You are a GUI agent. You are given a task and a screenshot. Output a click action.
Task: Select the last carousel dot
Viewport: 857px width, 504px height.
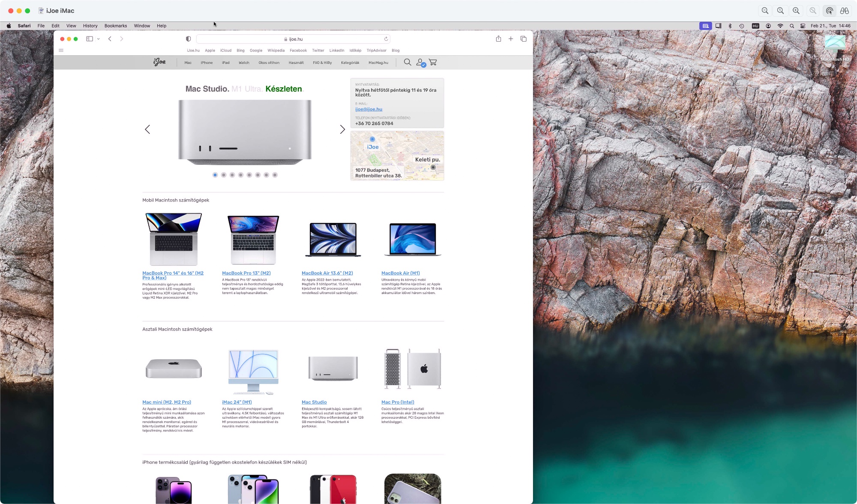click(275, 175)
